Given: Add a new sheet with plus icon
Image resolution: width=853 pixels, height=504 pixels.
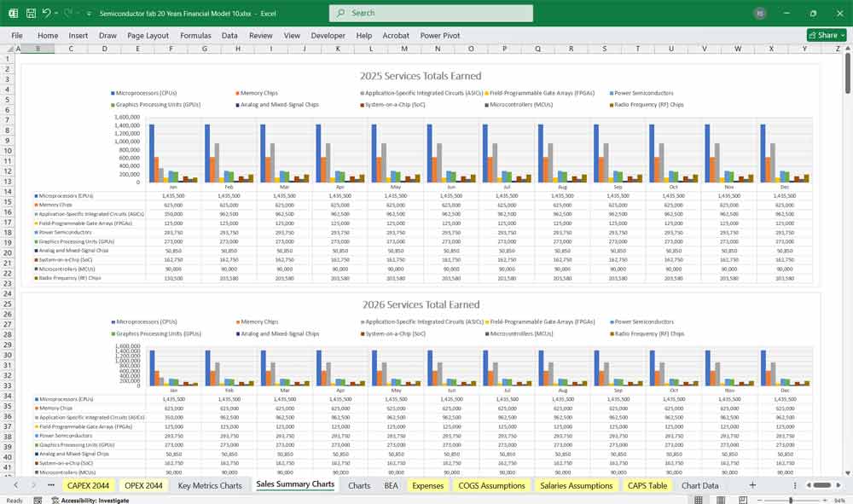Looking at the screenshot, I should pos(752,485).
